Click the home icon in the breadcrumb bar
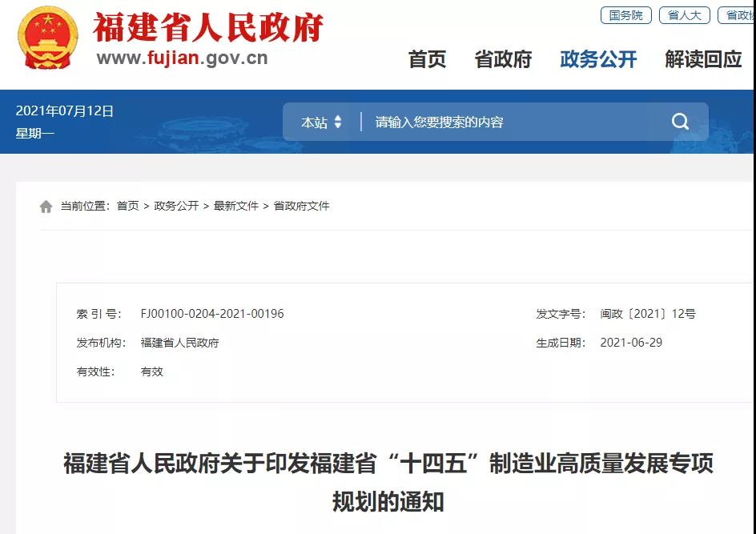756x534 pixels. (44, 206)
